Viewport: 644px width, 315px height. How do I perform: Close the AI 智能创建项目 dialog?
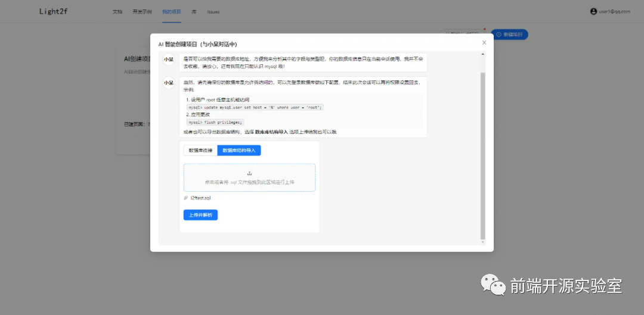pos(484,43)
